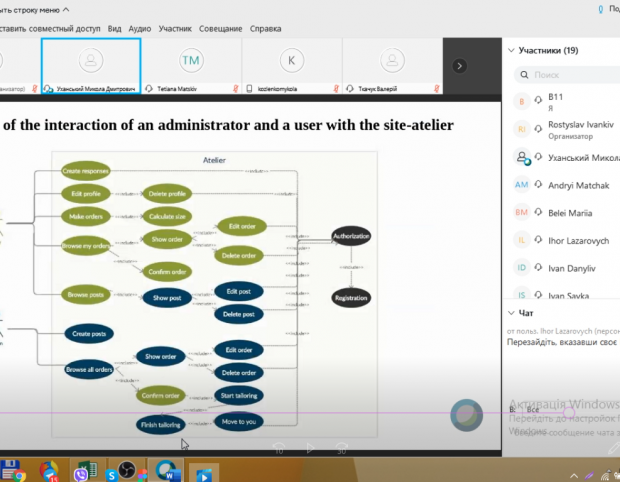The image size is (620, 482).
Task: Collapse the Участники (19) panel
Action: click(x=512, y=50)
